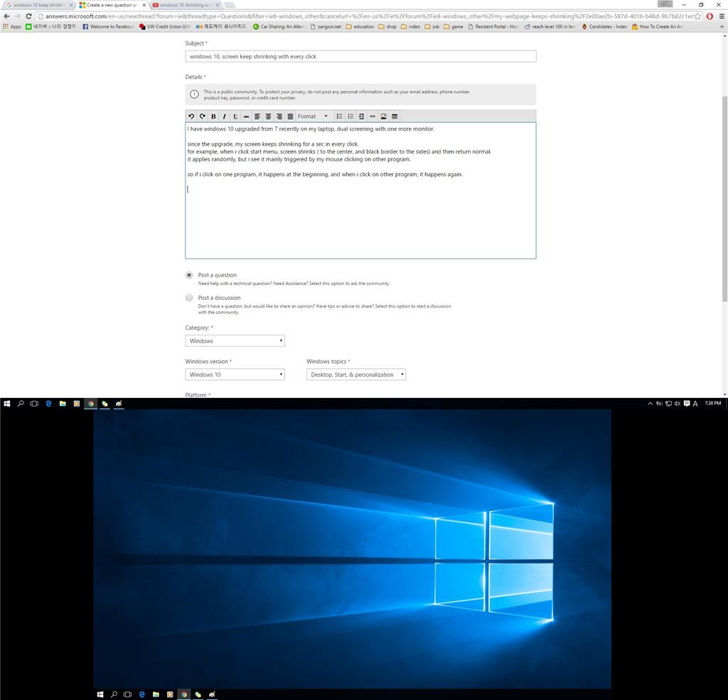Show hidden system tray icons
Viewport: 728px width, 700px height.
point(650,404)
